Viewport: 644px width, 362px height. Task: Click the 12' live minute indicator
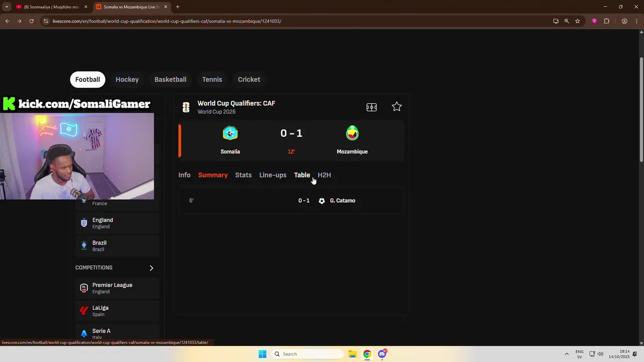click(x=291, y=151)
